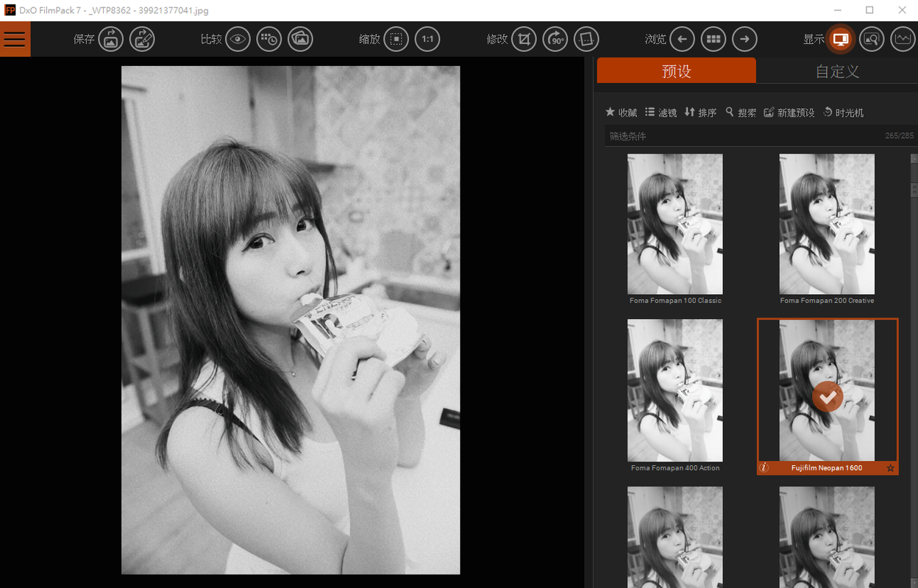Viewport: 918px width, 588px height.
Task: Click the Fujifilm Neopan 1600 preset thumbnail
Action: tap(828, 390)
